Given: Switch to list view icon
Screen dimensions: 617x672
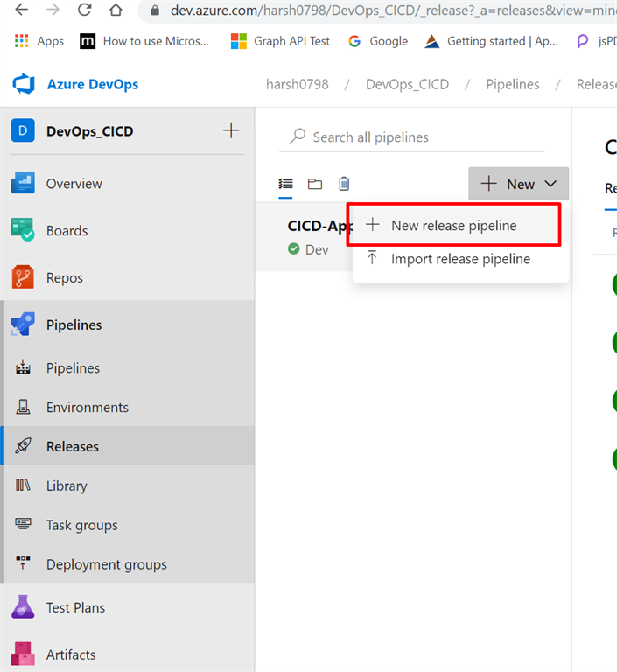Looking at the screenshot, I should [x=285, y=184].
